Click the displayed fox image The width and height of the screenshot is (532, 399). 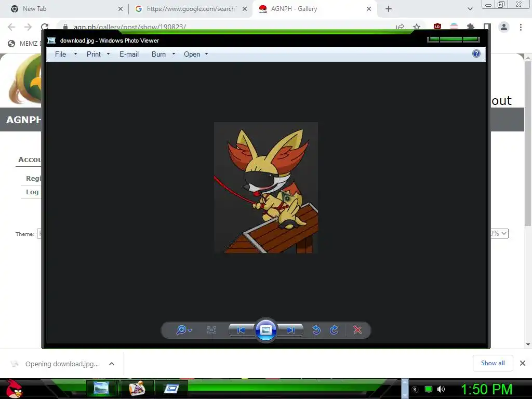point(265,187)
